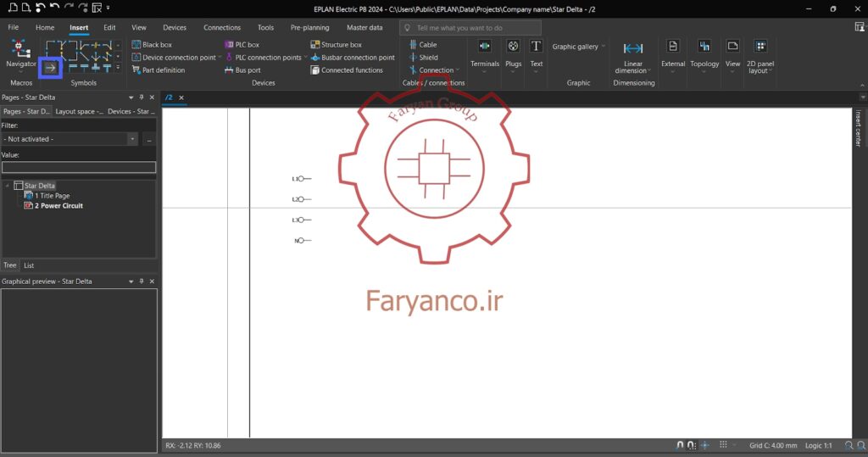The width and height of the screenshot is (868, 457).
Task: Open Pages panel options dropdown arrow
Action: pos(131,97)
